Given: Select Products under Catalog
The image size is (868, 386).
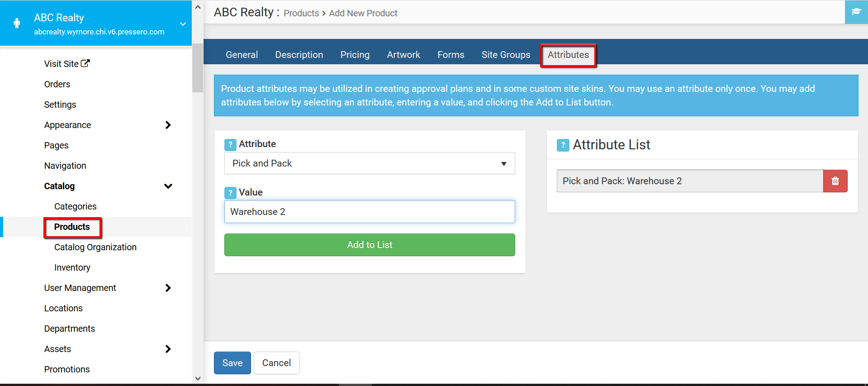Looking at the screenshot, I should (72, 227).
